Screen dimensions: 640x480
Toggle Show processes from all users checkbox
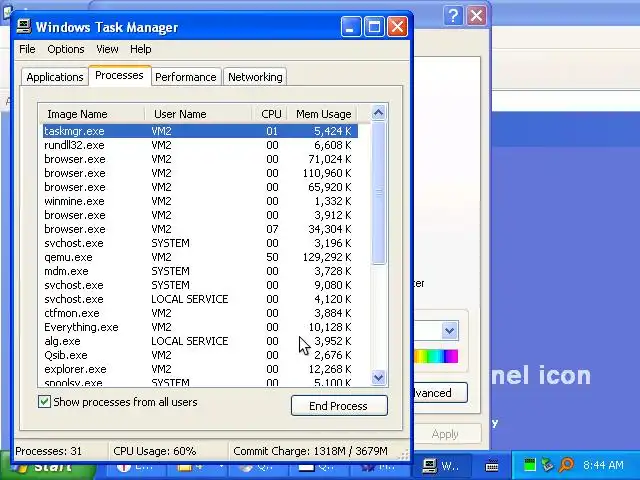pos(44,402)
